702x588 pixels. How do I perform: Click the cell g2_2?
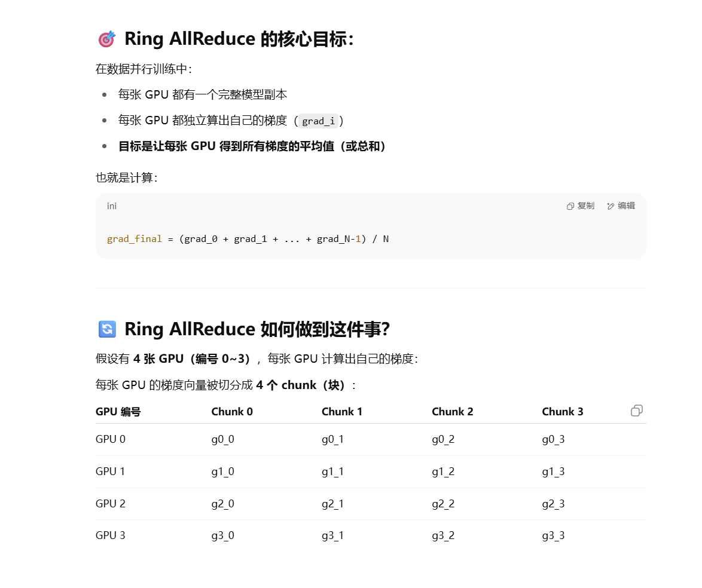coord(442,504)
